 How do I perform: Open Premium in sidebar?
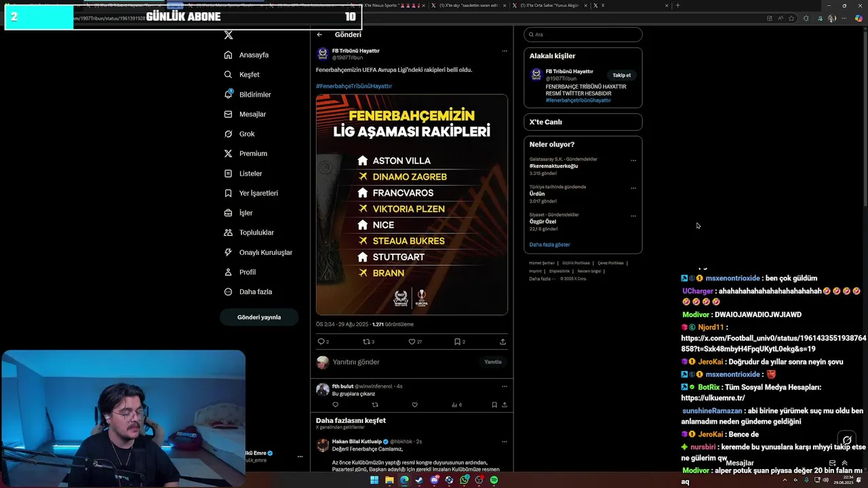click(x=245, y=153)
